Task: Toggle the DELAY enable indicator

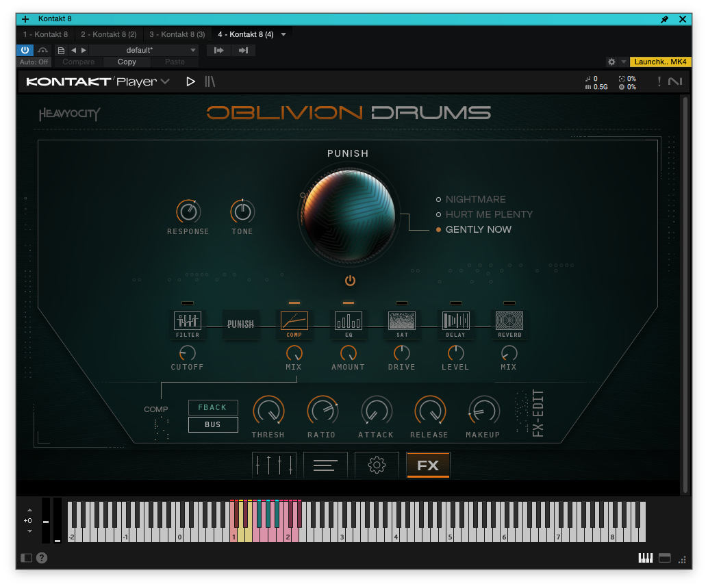Action: click(455, 303)
